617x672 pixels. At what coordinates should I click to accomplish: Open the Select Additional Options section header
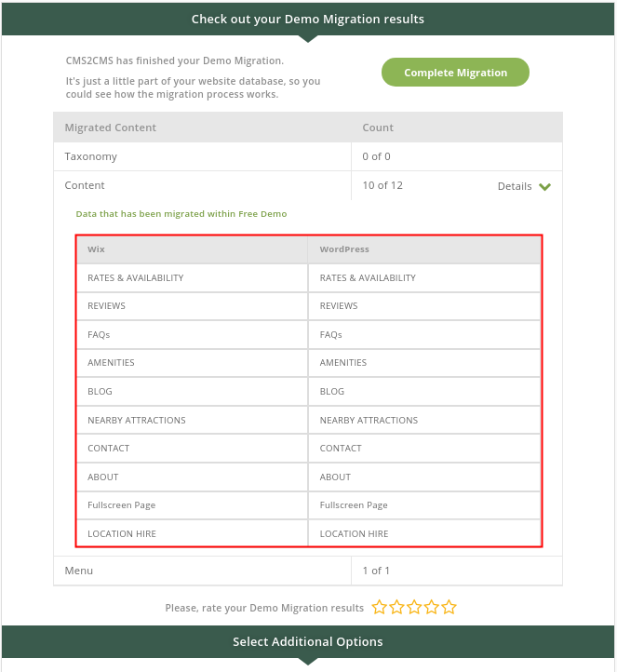tap(308, 641)
